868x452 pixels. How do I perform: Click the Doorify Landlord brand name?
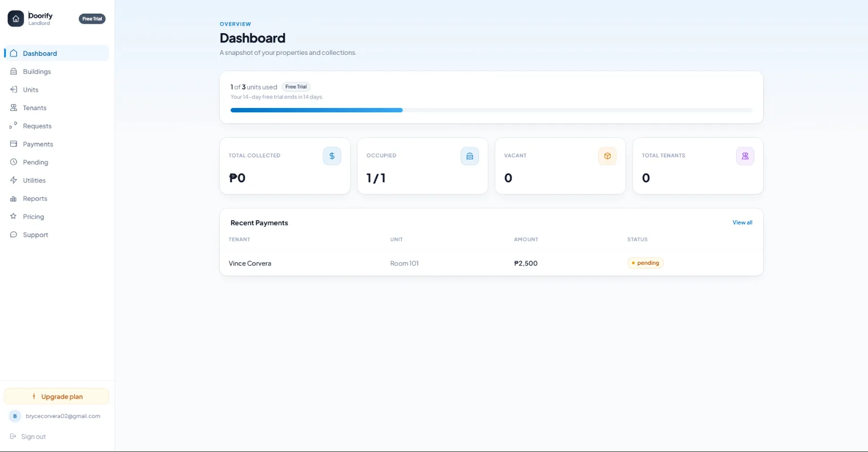40,18
